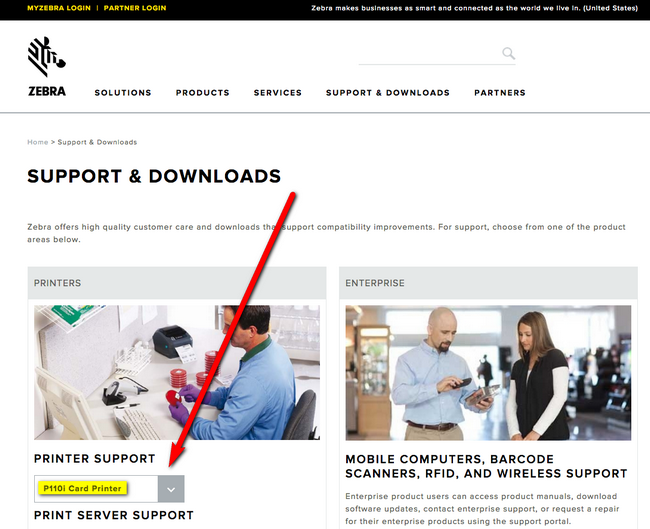Select the P110i Card Printer field
Screen dimensions: 650x529
pyautogui.click(x=96, y=489)
